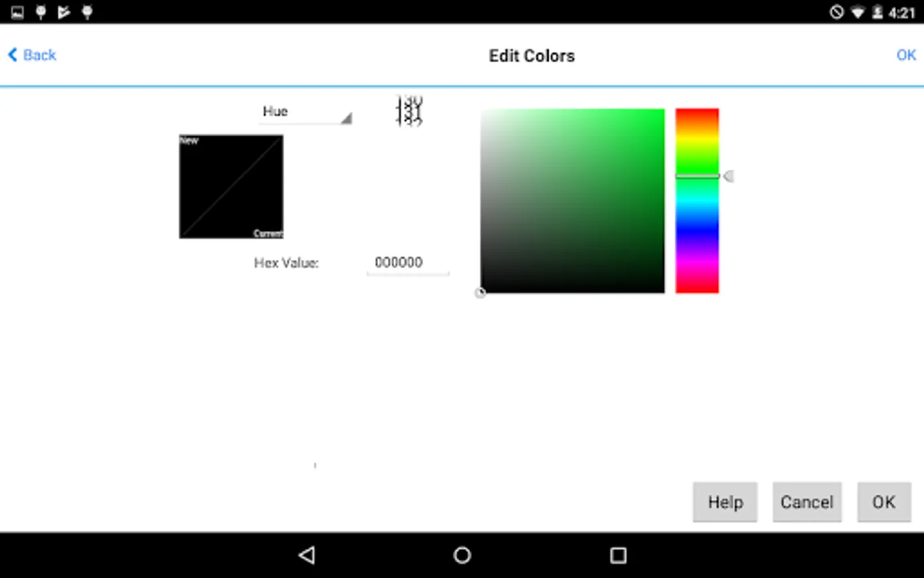Viewport: 924px width, 578px height.
Task: Click the hue value number picker
Action: pyautogui.click(x=409, y=111)
